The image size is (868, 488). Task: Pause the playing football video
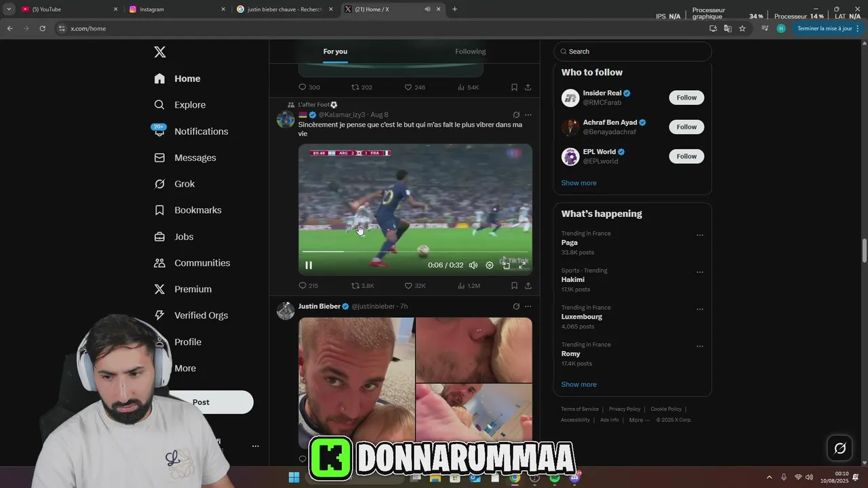pyautogui.click(x=309, y=265)
